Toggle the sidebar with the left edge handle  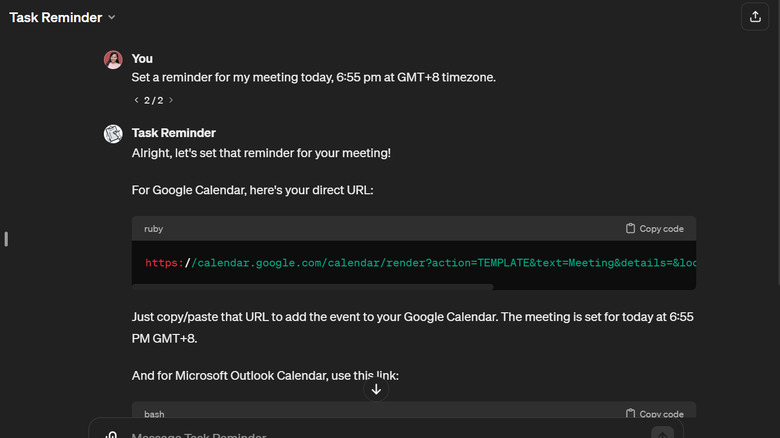click(x=6, y=238)
